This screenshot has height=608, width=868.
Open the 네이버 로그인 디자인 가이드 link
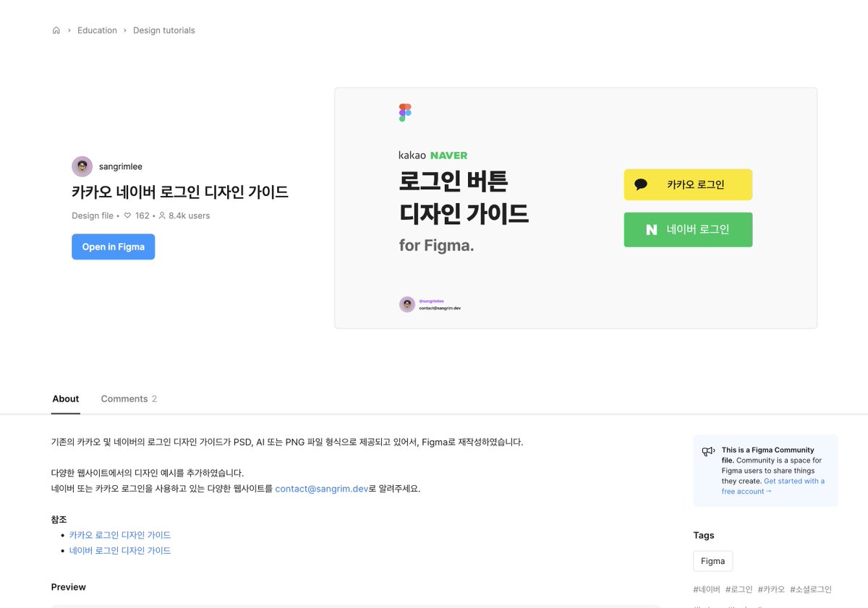[120, 550]
